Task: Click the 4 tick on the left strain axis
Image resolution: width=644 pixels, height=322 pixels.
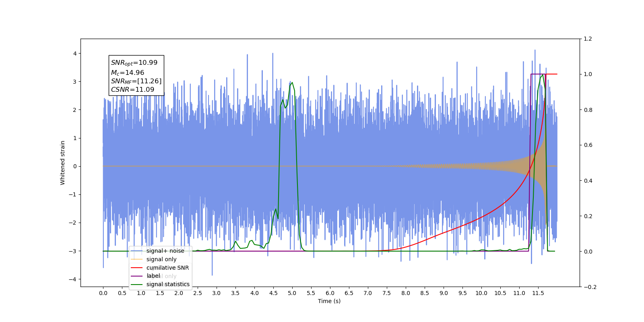Action: [x=75, y=54]
